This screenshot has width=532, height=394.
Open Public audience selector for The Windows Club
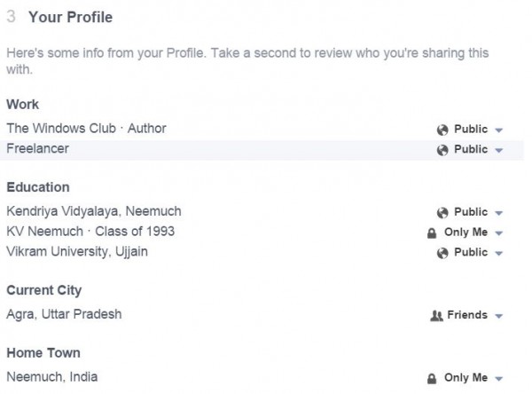pyautogui.click(x=470, y=130)
